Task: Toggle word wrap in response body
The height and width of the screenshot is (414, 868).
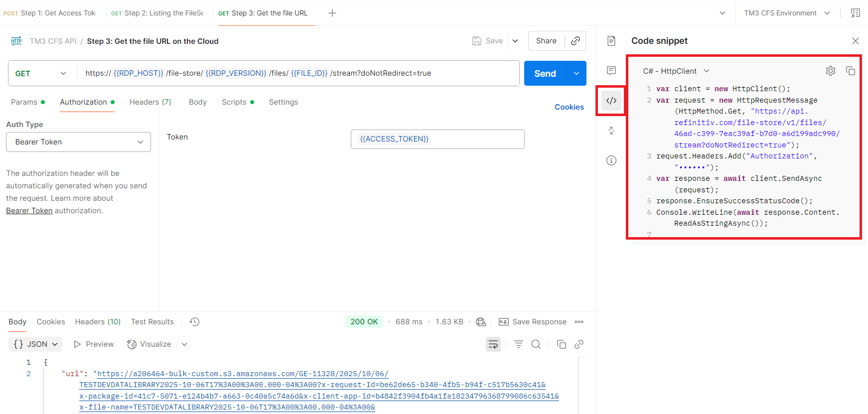Action: coord(493,344)
